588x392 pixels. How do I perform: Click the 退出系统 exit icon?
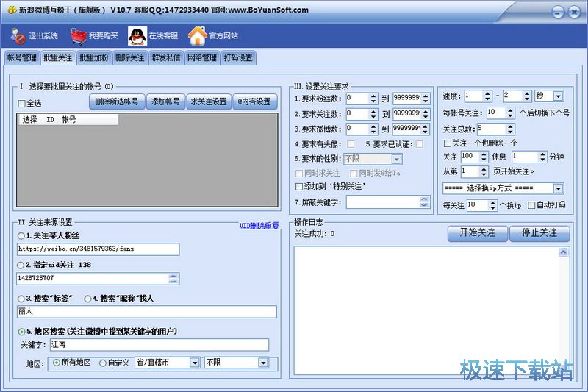[x=18, y=35]
